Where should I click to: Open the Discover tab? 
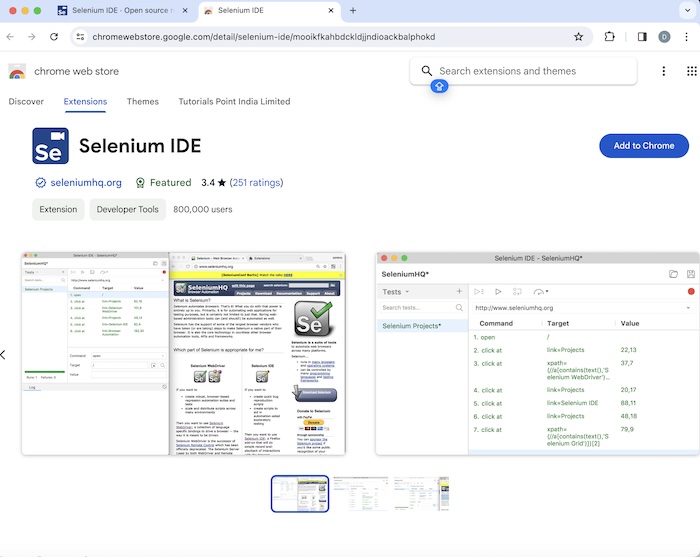click(x=26, y=101)
